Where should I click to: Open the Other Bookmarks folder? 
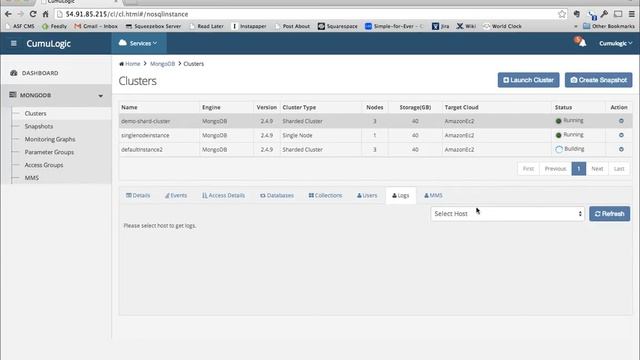pos(609,26)
